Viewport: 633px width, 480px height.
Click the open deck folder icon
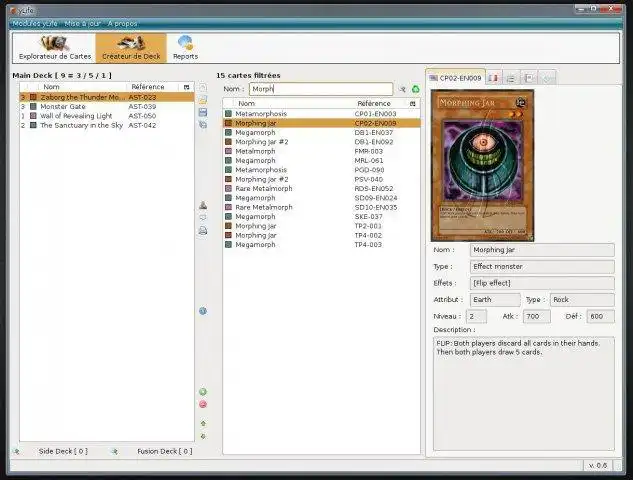pyautogui.click(x=203, y=100)
